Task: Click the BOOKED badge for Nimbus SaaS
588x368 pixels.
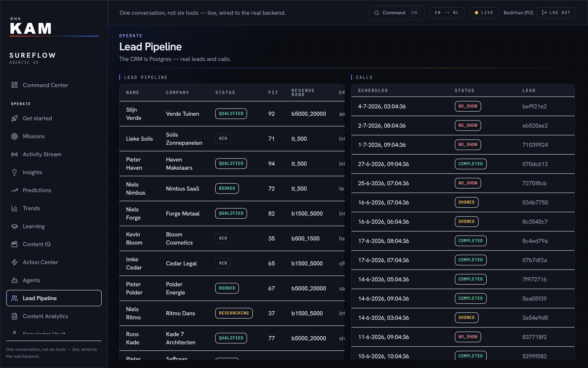Action: pos(227,188)
